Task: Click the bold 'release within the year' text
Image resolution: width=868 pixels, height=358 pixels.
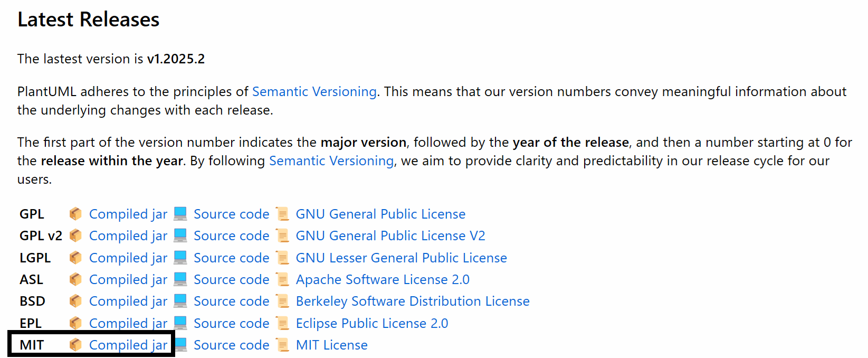Action: coord(112,161)
